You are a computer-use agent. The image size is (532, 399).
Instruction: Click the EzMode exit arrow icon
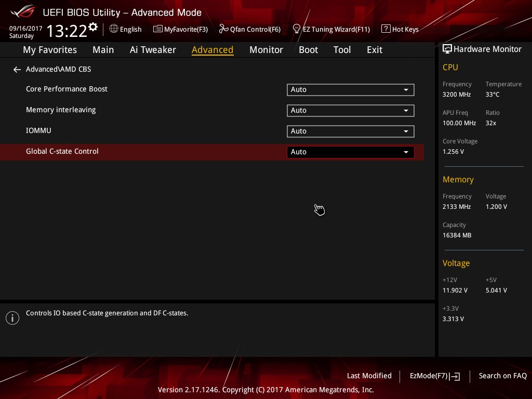coord(456,376)
